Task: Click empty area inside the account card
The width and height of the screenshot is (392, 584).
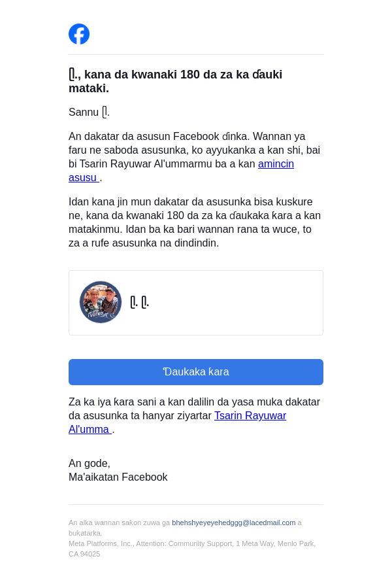Action: pyautogui.click(x=238, y=303)
